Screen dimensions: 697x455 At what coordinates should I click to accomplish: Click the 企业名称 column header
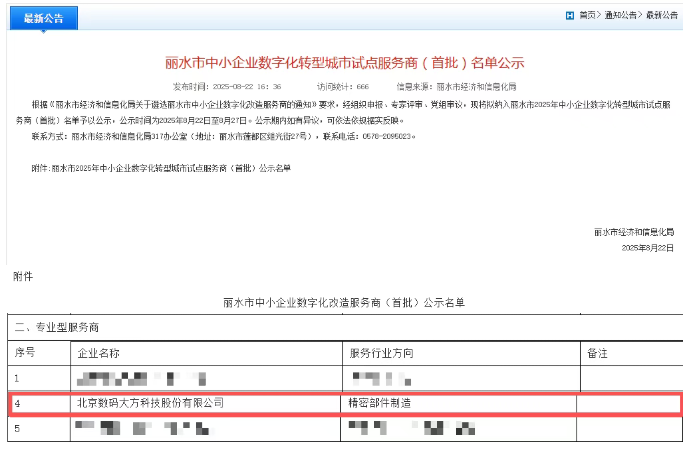coord(98,353)
